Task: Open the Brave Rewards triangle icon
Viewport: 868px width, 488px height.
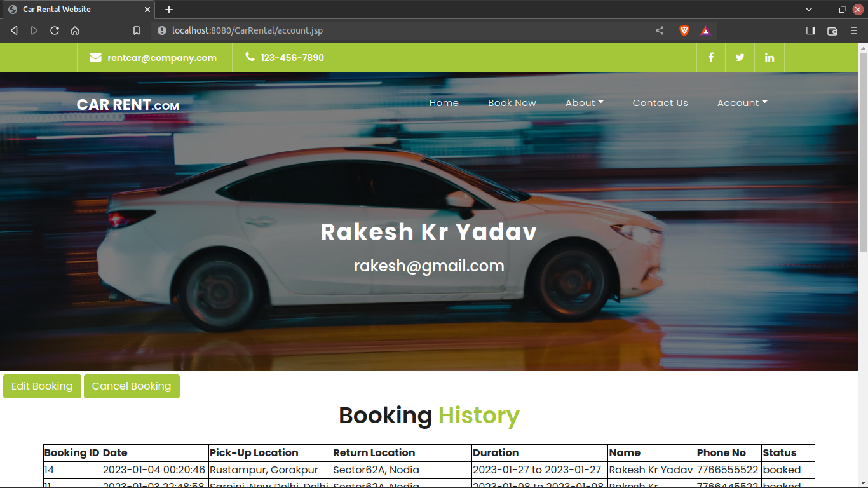Action: 705,30
